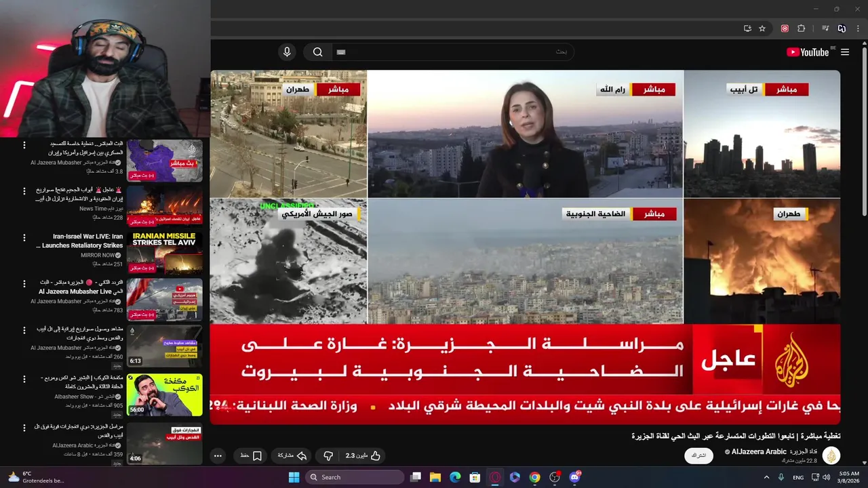
Task: Open the YouTube logo home link
Action: pyautogui.click(x=808, y=52)
